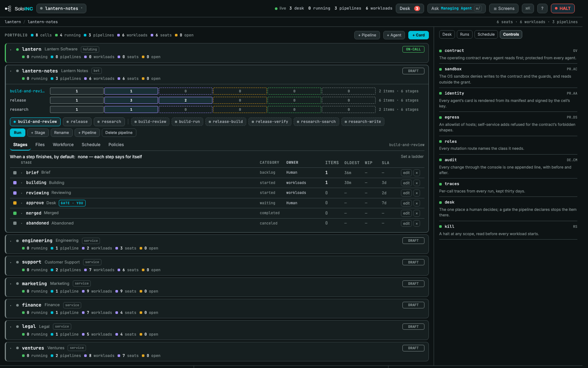Click the green status dot of egress control
The image size is (588, 368).
tap(441, 117)
